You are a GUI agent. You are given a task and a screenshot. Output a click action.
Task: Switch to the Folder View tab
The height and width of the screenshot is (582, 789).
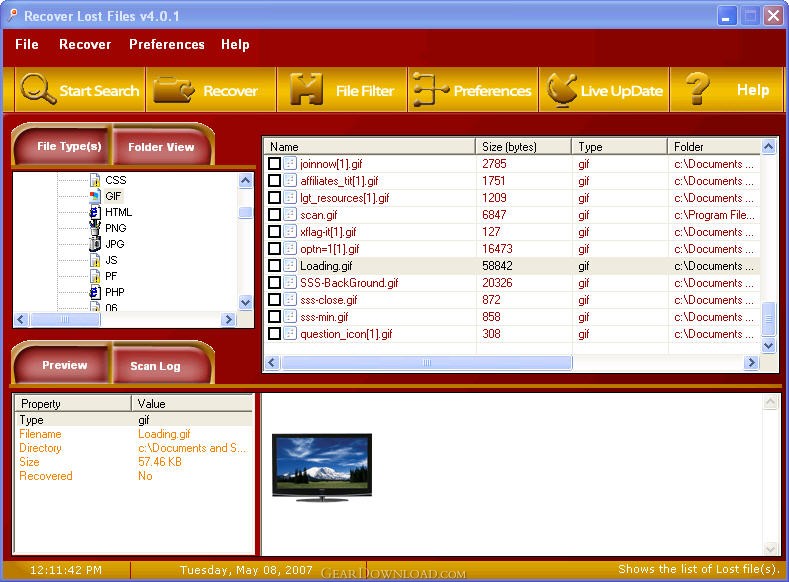tap(161, 147)
